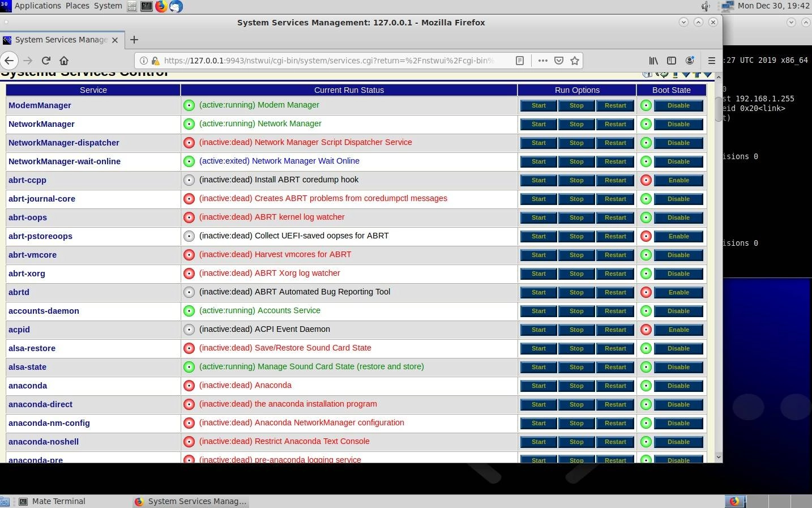Image resolution: width=812 pixels, height=508 pixels.
Task: Click the clock showing Mon Dec 30
Action: click(x=773, y=6)
